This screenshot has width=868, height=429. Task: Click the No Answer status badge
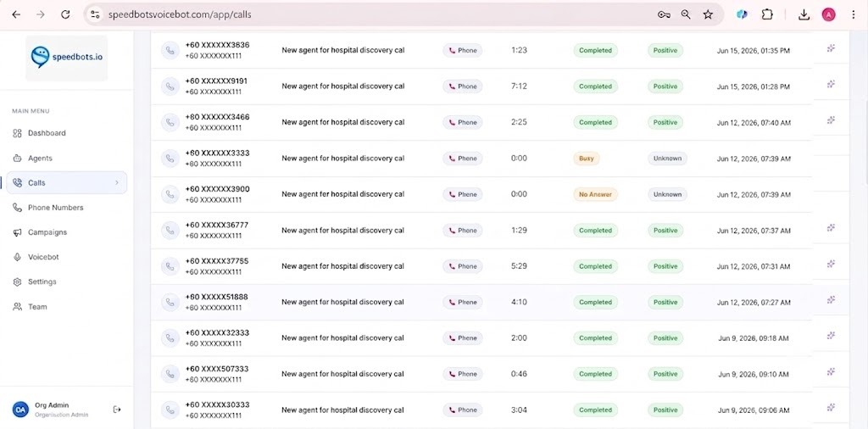tap(595, 194)
